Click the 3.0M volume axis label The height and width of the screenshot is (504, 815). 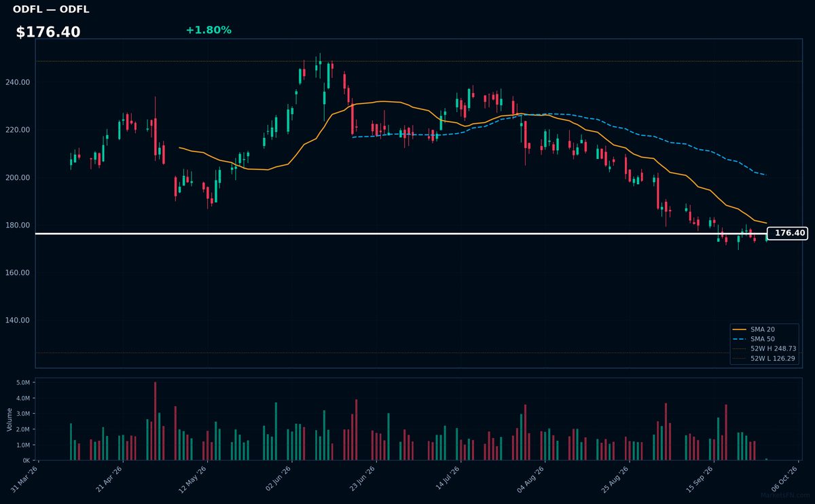23,414
